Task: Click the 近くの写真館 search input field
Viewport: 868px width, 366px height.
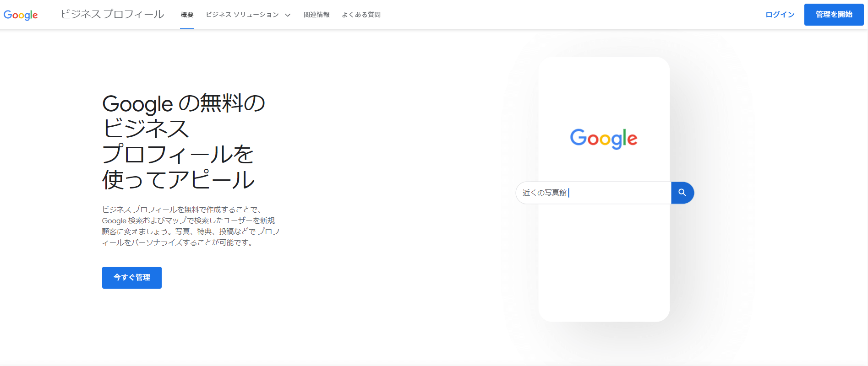Action: point(594,193)
